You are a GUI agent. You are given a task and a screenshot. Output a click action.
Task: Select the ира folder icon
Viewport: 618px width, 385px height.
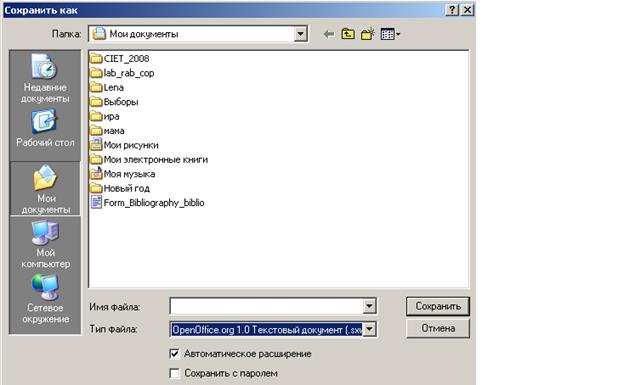click(96, 116)
